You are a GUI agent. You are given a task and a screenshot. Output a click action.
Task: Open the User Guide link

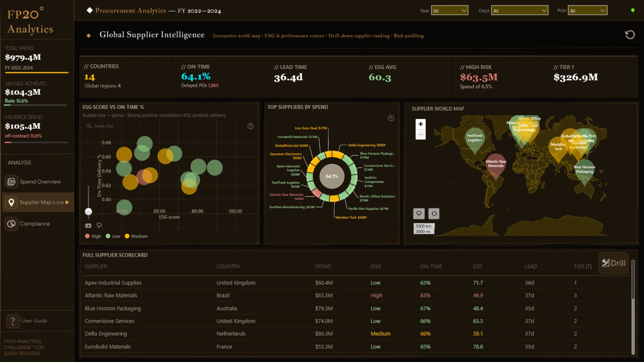point(34,321)
